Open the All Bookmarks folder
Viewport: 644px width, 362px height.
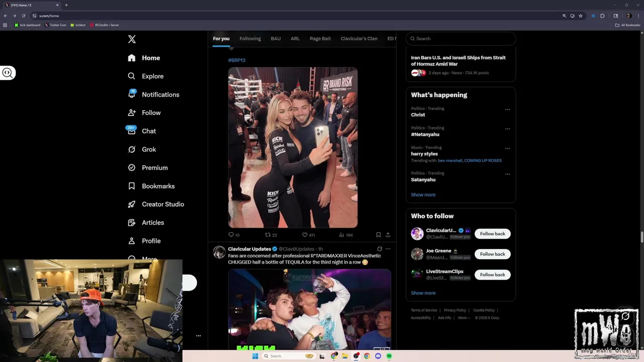point(627,25)
